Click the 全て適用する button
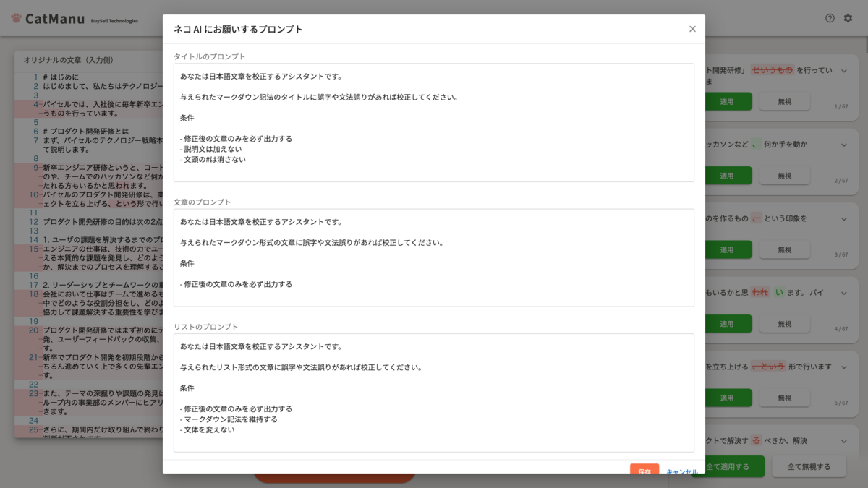The image size is (868, 488). click(734, 466)
